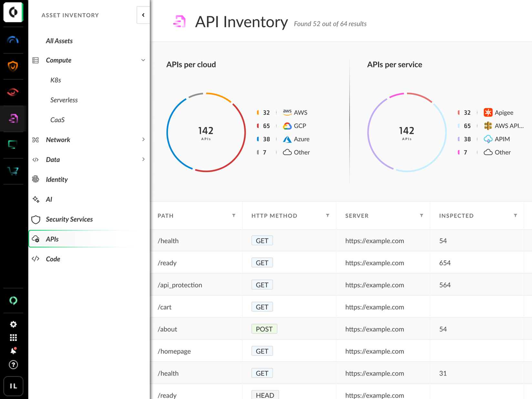
Task: Collapse the Compute section chevron
Action: 143,60
